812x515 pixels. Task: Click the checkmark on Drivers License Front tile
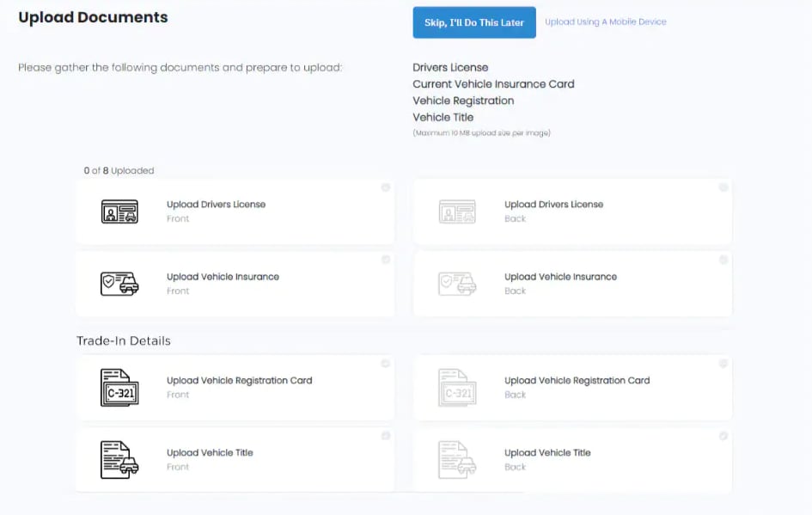[386, 187]
